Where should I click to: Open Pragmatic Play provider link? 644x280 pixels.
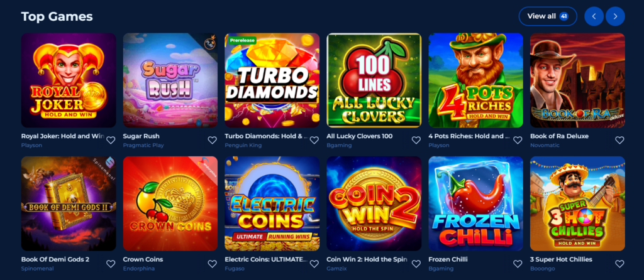pos(143,145)
